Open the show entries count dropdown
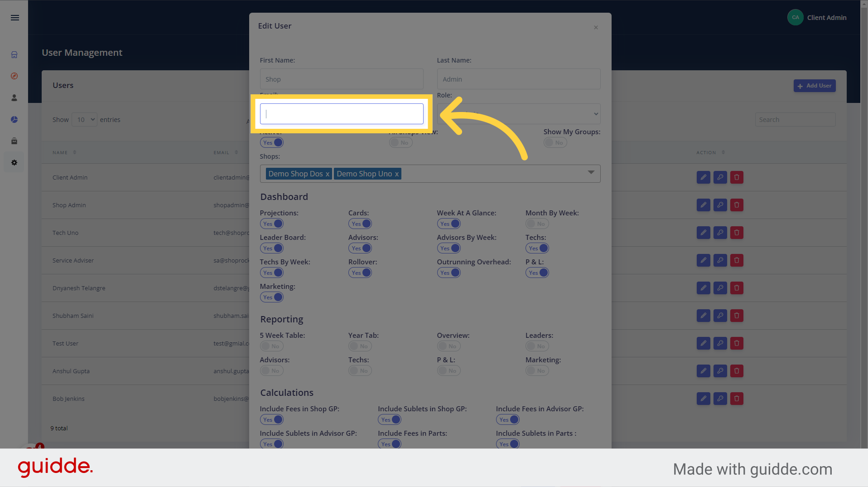868x487 pixels. click(x=84, y=120)
